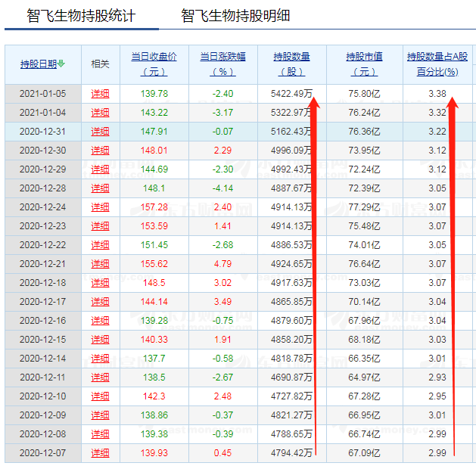Screen dimensions: 476x466
Task: Click percentage value 3.22
Action: 437,132
